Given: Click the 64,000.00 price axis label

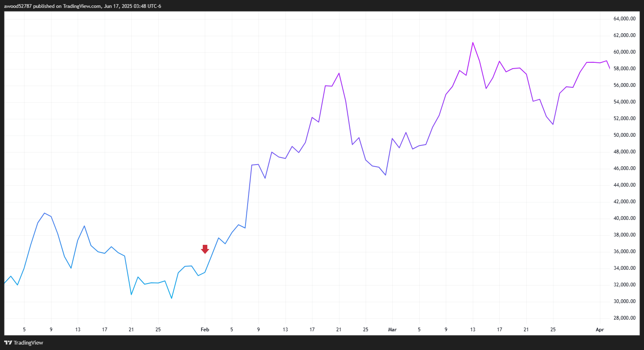Looking at the screenshot, I should point(624,19).
